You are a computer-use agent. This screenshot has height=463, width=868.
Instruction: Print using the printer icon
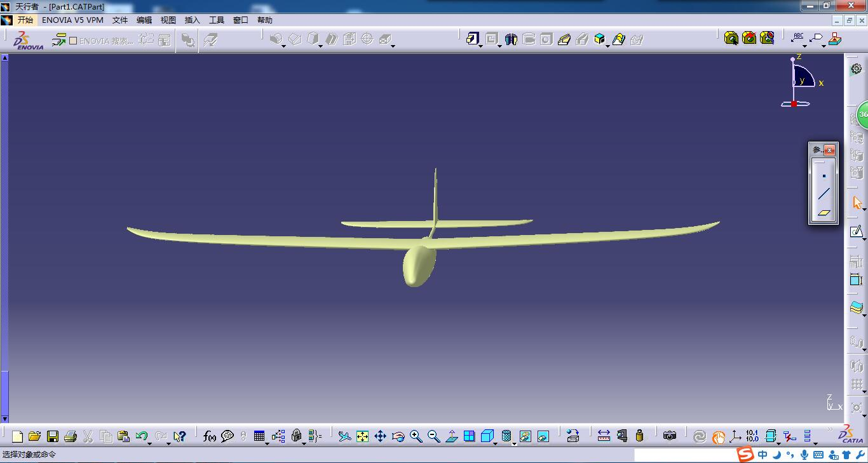point(71,436)
